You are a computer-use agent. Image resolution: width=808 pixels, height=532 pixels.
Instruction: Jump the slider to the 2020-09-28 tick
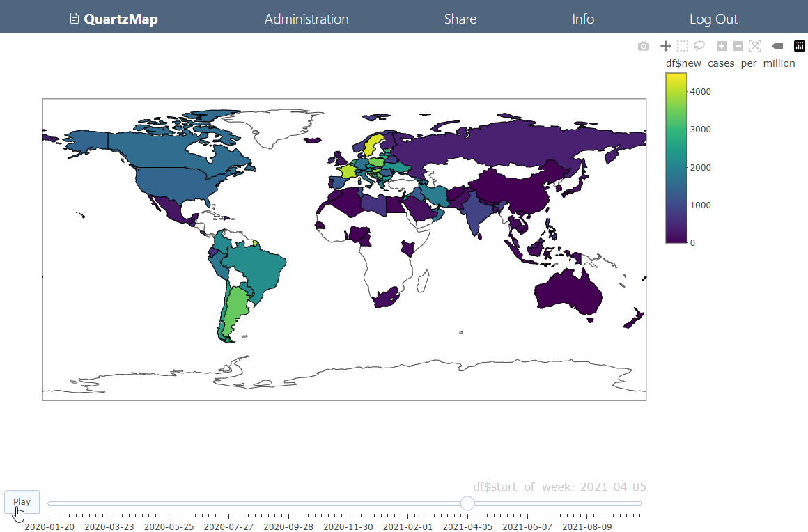(288, 515)
